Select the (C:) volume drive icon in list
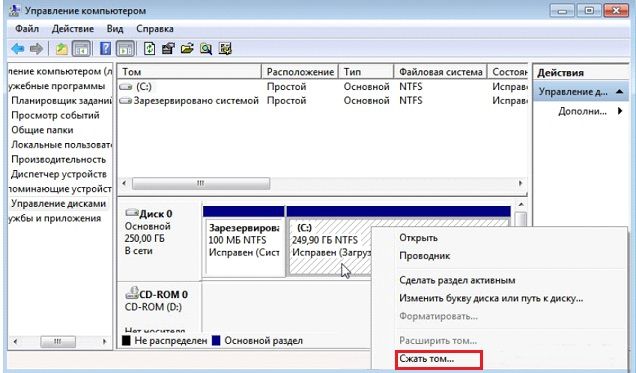The image size is (636, 373). (x=126, y=87)
